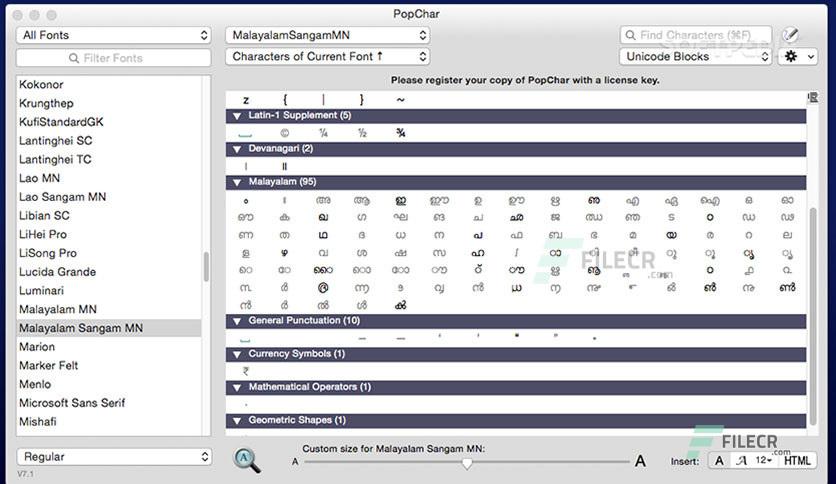Click the custom font size slider handle
The width and height of the screenshot is (836, 484).
tap(467, 464)
